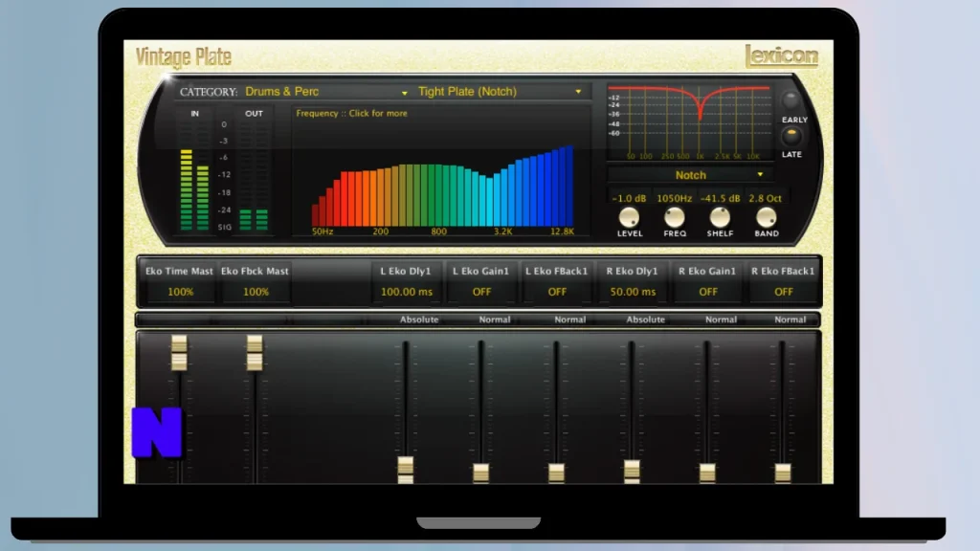Click the Eko Fbck Mast slider handle
This screenshot has width=980, height=551.
click(255, 352)
